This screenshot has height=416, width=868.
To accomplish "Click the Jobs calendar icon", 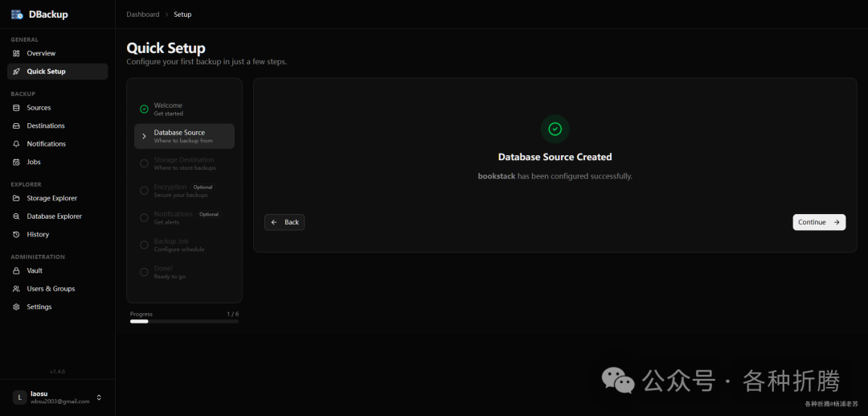I will click(16, 163).
